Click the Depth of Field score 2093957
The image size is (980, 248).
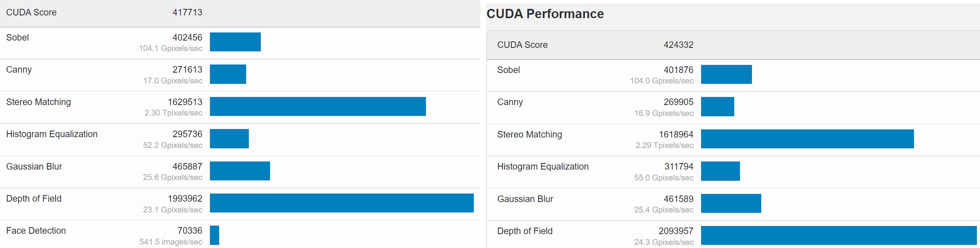(x=676, y=231)
